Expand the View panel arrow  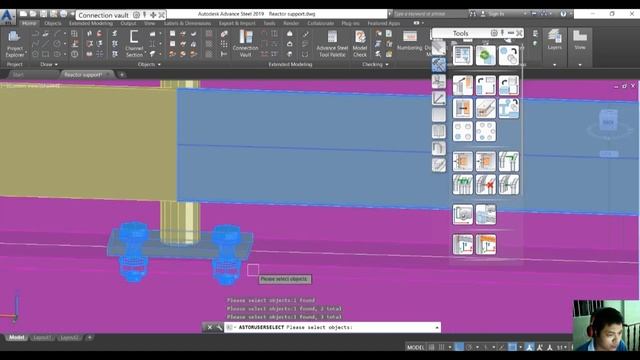coord(580,64)
